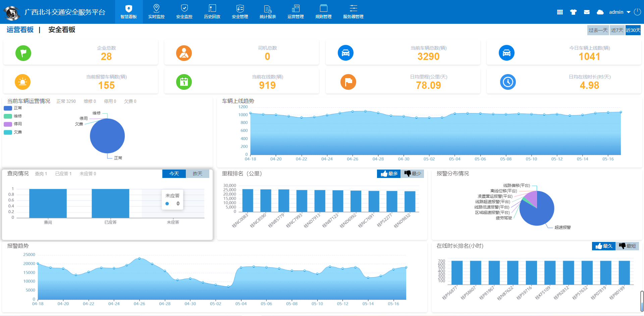Select 昨天 in 查岗情况 panel
The height and width of the screenshot is (316, 644).
pos(198,174)
